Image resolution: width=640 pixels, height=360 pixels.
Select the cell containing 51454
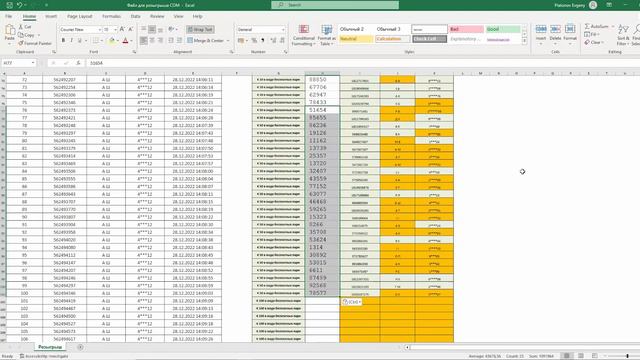coord(322,110)
